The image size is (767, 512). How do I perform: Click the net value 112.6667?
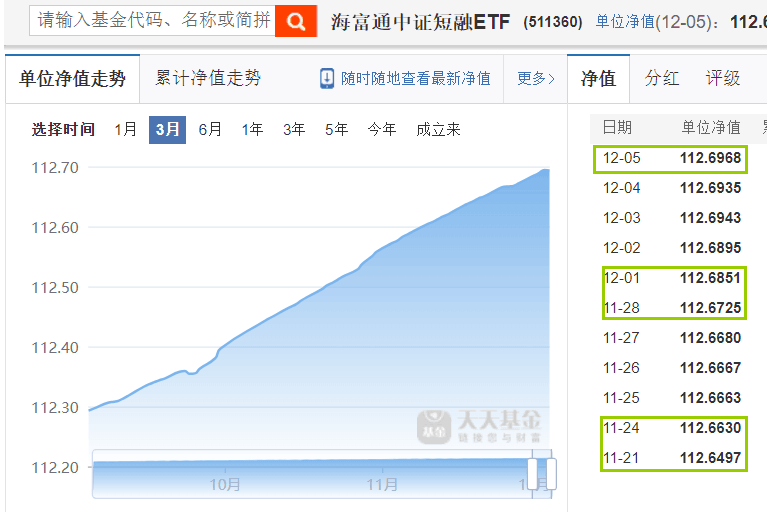click(711, 368)
